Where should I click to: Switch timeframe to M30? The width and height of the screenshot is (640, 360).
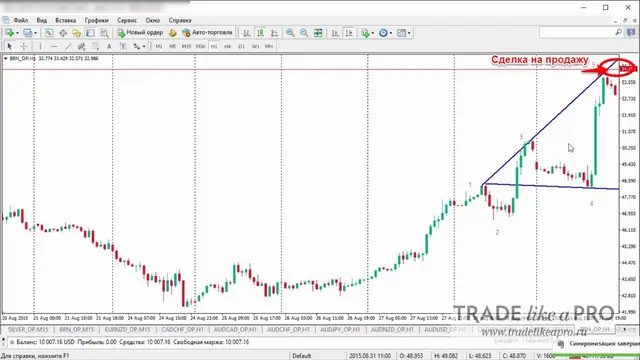tap(200, 46)
